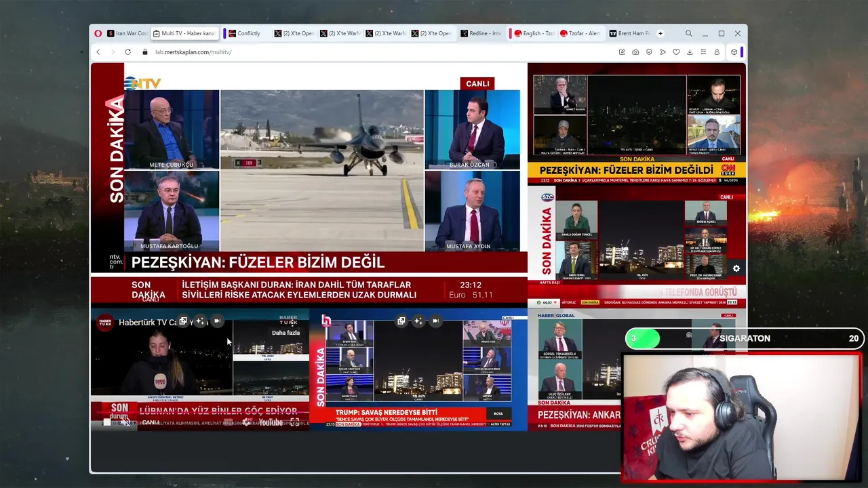
Task: Open site security lock info
Action: (144, 52)
